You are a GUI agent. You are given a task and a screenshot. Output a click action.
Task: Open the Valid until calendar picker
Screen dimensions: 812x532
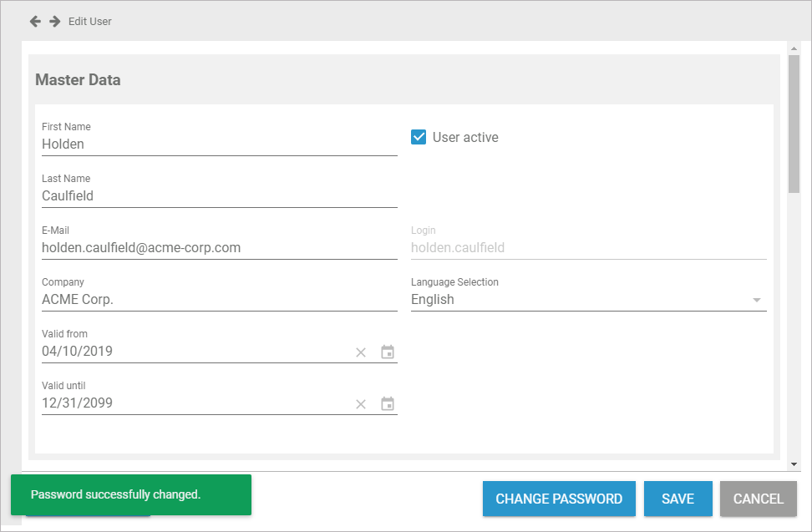tap(388, 404)
